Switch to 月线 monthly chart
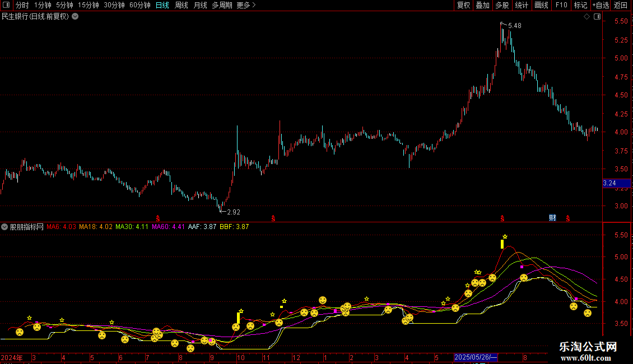Viewport: 633px width, 364px height. click(x=200, y=5)
